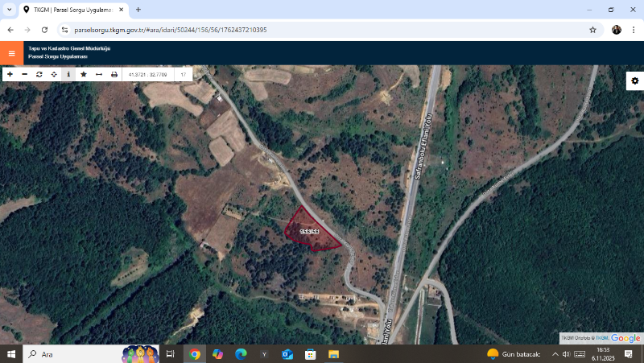Select the distance measure arrow tool
This screenshot has height=363, width=644.
(99, 74)
